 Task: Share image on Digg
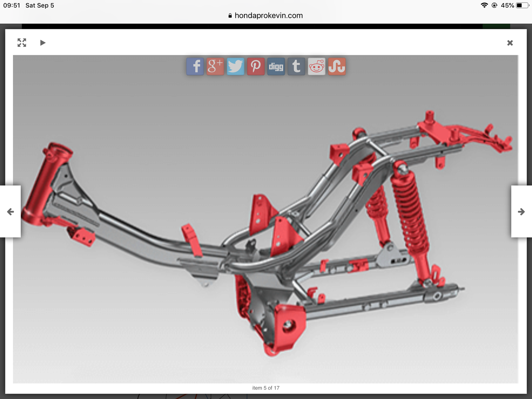[x=276, y=66]
